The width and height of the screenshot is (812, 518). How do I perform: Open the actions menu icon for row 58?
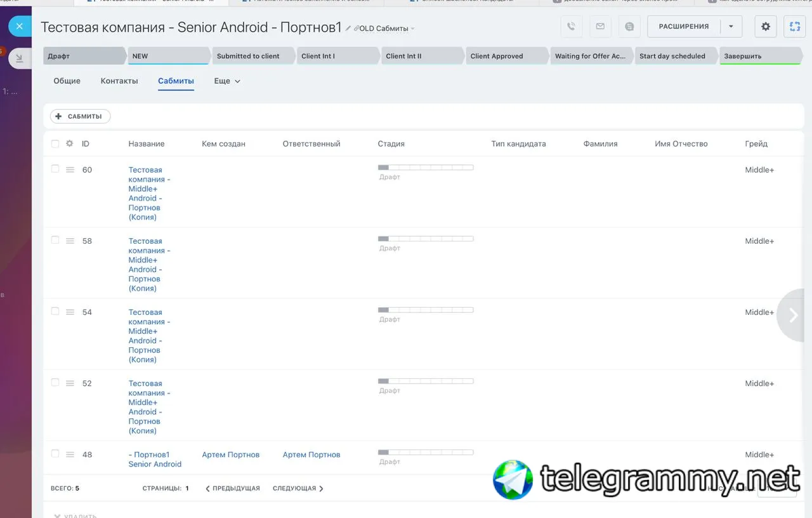click(70, 241)
